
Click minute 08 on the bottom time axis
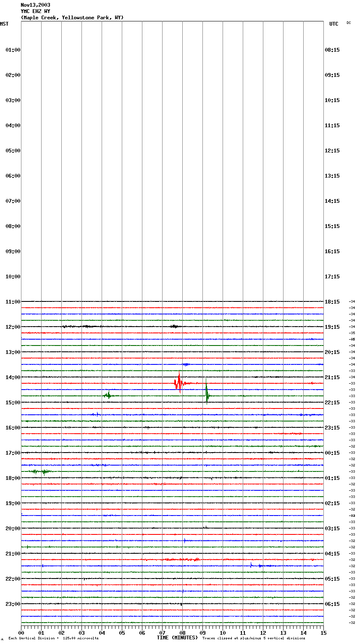182,633
